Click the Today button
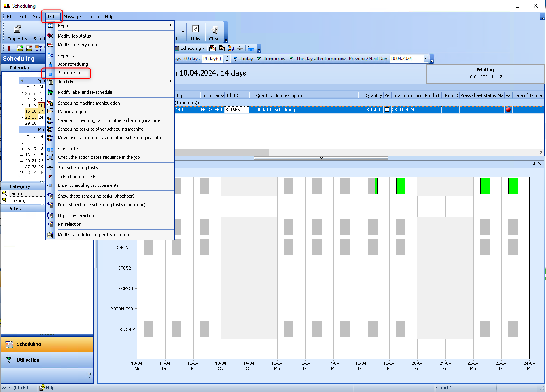This screenshot has width=546, height=392. (x=243, y=59)
